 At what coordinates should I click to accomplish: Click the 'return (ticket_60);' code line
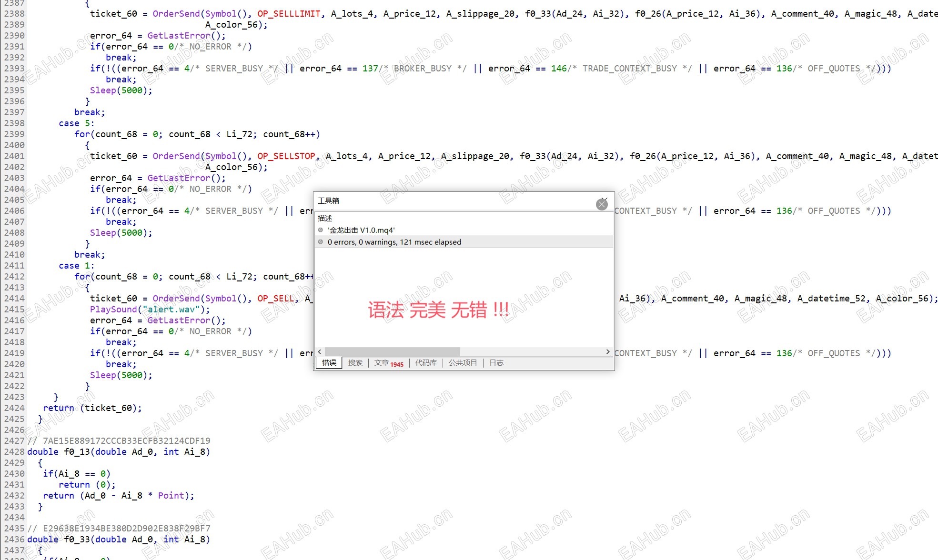[x=92, y=408]
